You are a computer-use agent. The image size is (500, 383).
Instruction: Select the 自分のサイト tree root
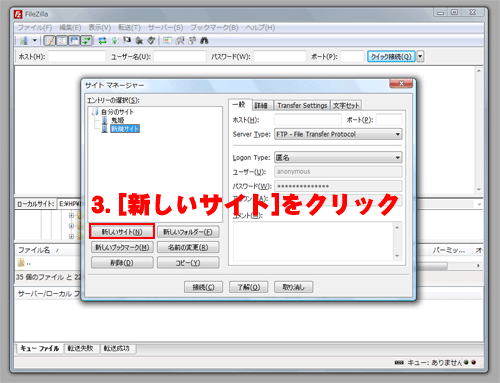pos(117,112)
